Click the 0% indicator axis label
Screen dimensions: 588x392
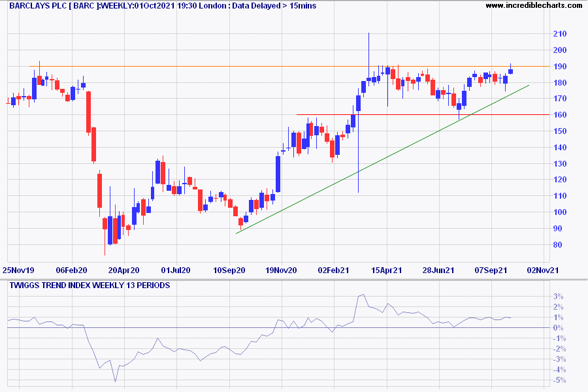pos(559,328)
